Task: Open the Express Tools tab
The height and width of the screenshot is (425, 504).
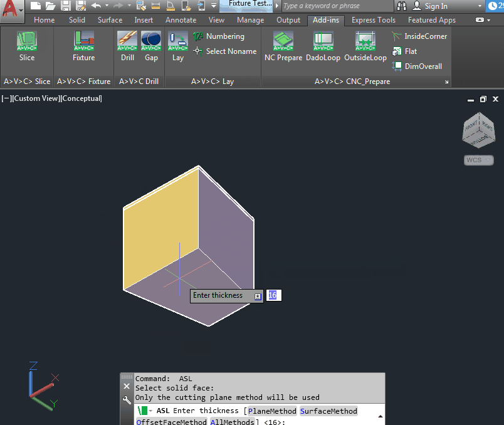Action: point(374,20)
